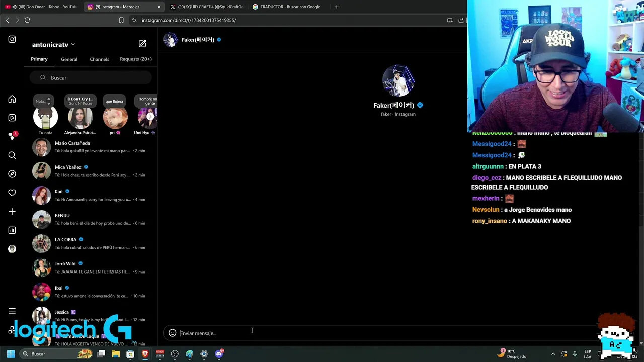The image size is (644, 362).
Task: Reload the page in the browser
Action: pyautogui.click(x=27, y=20)
